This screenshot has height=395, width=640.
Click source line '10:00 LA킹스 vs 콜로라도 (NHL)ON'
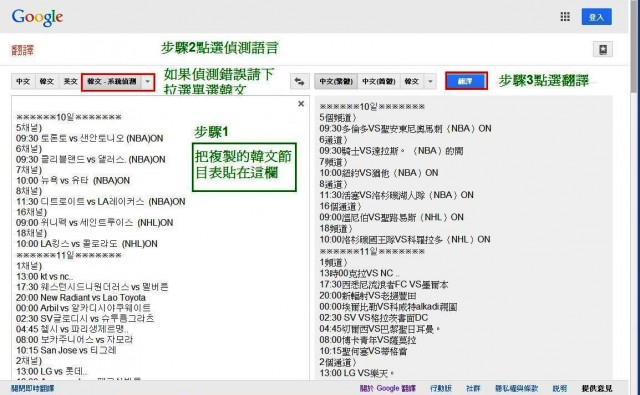click(87, 244)
